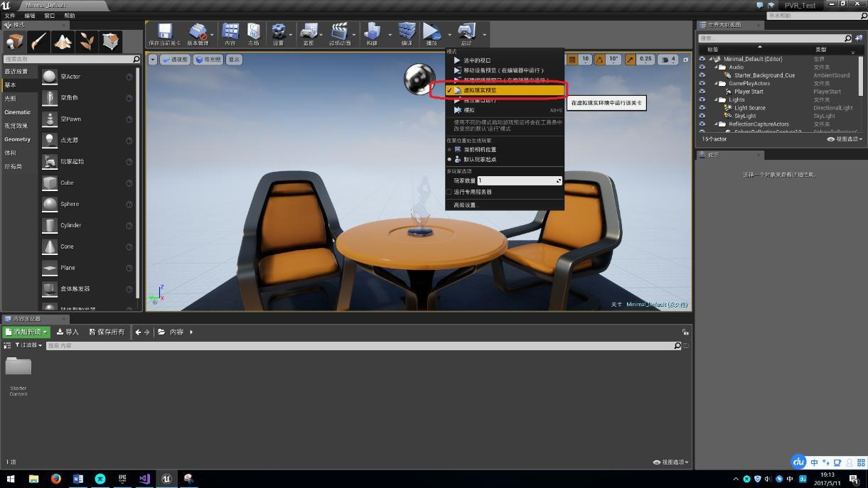Click the 过场动画 cinematics toolbar icon
868x488 pixels.
click(x=340, y=31)
